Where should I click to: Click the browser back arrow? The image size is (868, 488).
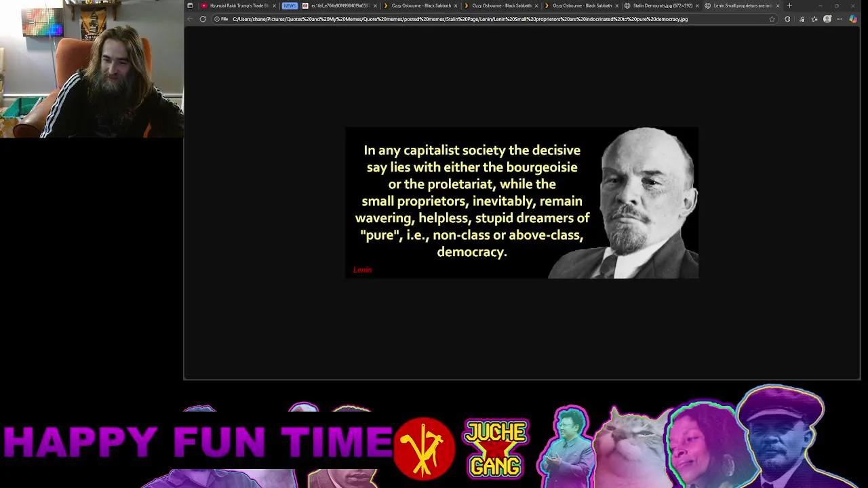coord(191,19)
